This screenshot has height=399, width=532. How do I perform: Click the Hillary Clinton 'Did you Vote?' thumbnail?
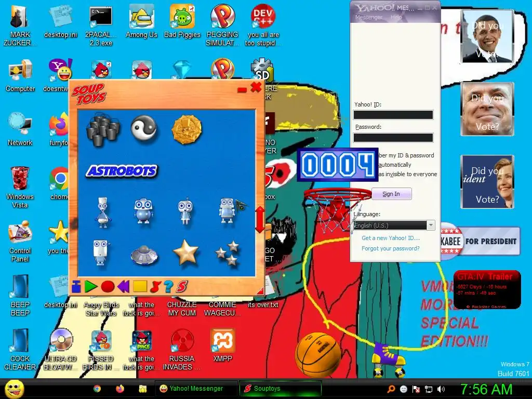(487, 182)
